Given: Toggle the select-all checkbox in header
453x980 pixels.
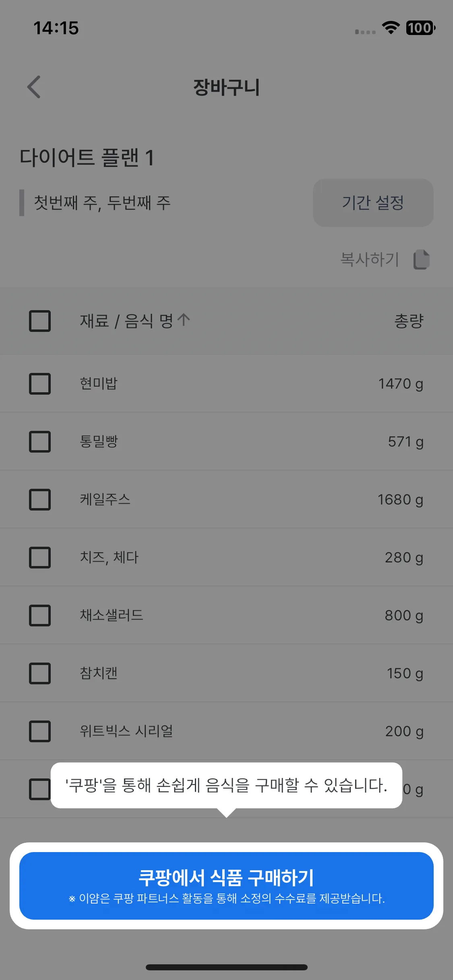Looking at the screenshot, I should tap(40, 321).
